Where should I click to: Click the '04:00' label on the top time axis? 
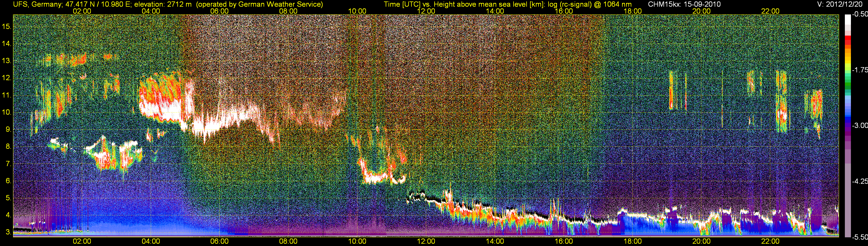151,11
